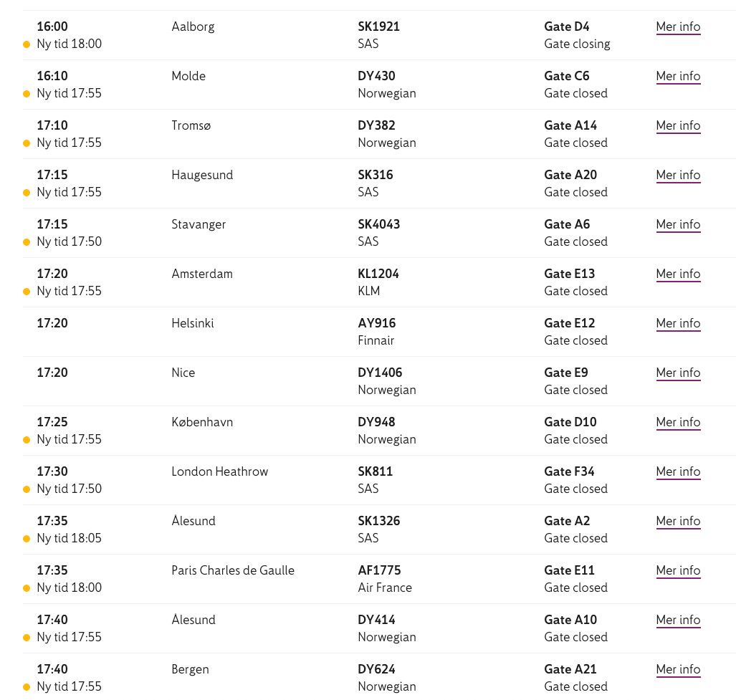Image resolution: width=736 pixels, height=700 pixels.
Task: Open Mer info for Amsterdam KLM flight
Action: 677,274
